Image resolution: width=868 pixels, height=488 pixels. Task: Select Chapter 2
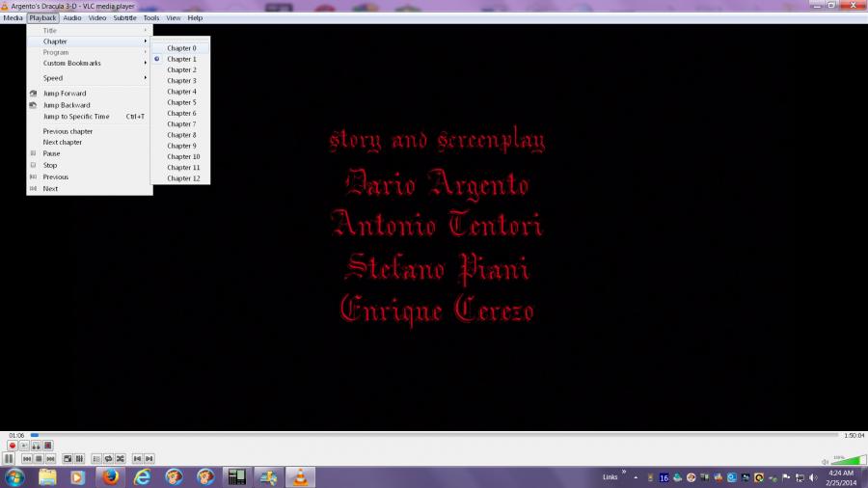click(180, 69)
